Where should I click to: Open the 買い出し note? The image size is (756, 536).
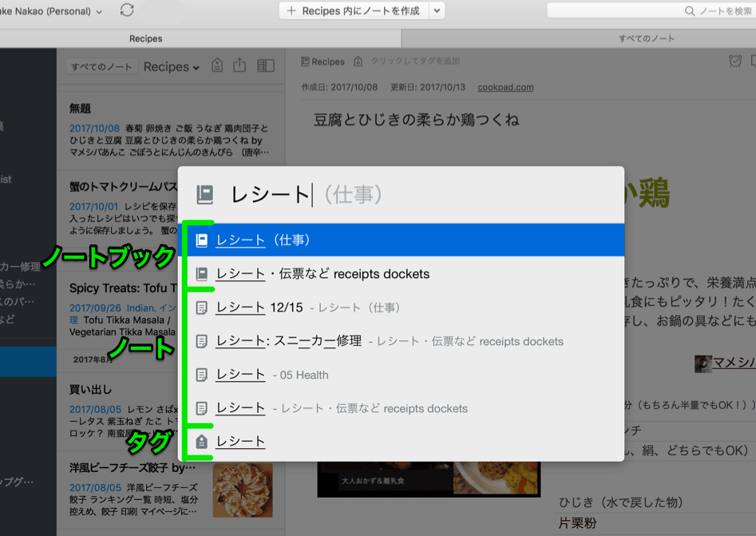click(117, 410)
